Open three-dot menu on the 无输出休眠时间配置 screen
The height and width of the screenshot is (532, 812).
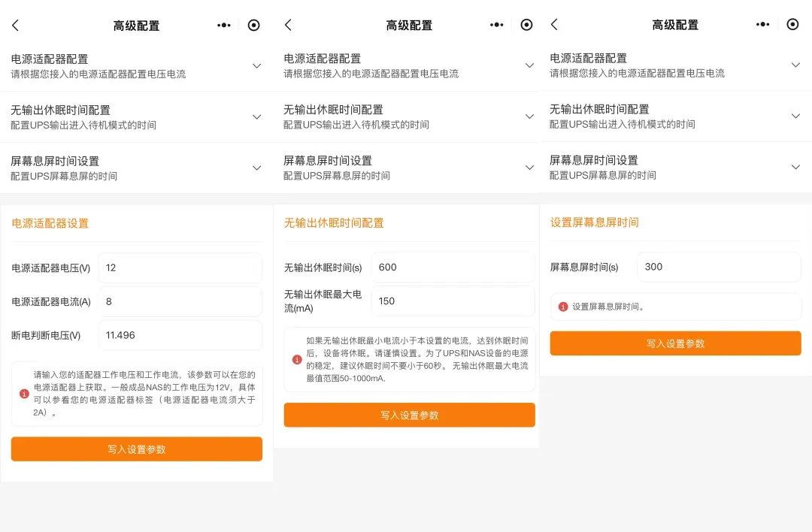click(496, 25)
